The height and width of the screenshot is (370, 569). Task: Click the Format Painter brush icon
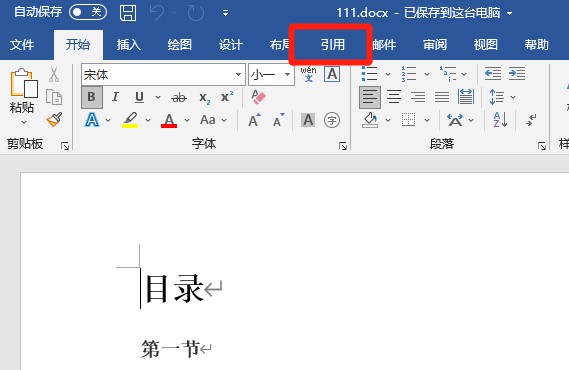54,119
